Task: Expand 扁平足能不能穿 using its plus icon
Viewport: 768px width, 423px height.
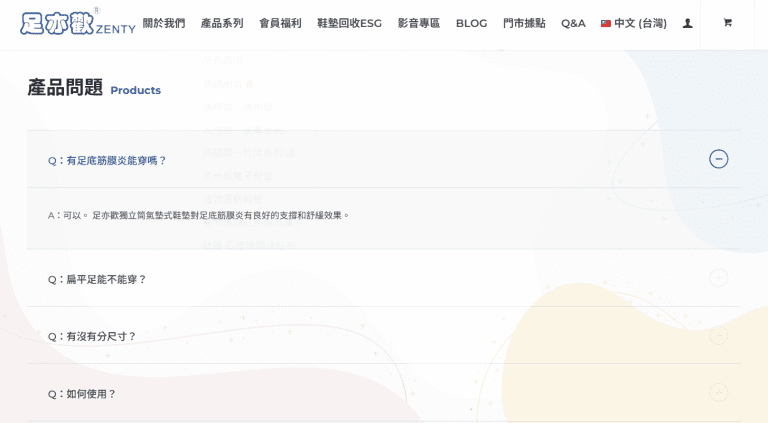Action: click(718, 278)
